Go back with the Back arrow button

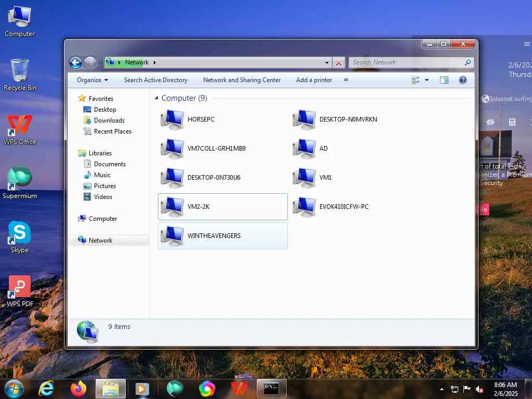tap(76, 62)
